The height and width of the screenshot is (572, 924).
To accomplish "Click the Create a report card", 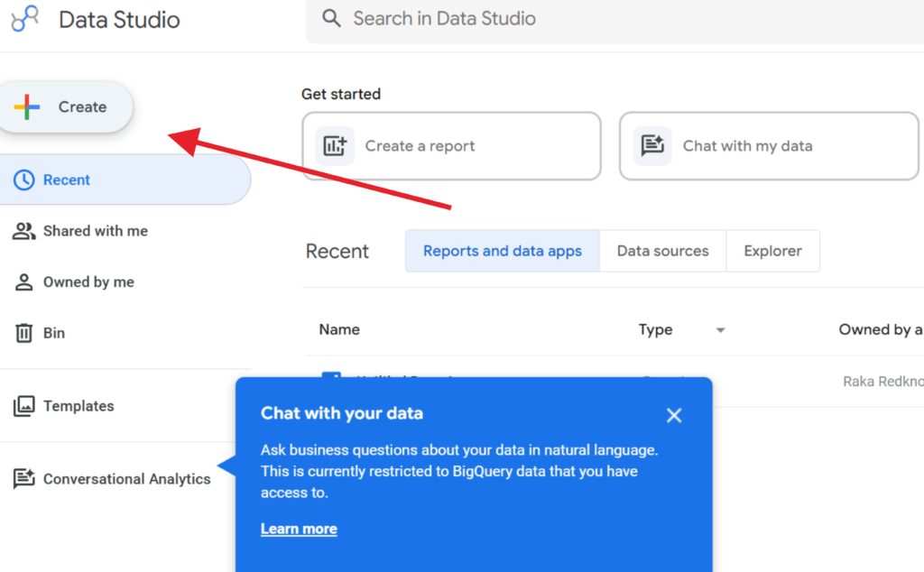I will tap(451, 146).
